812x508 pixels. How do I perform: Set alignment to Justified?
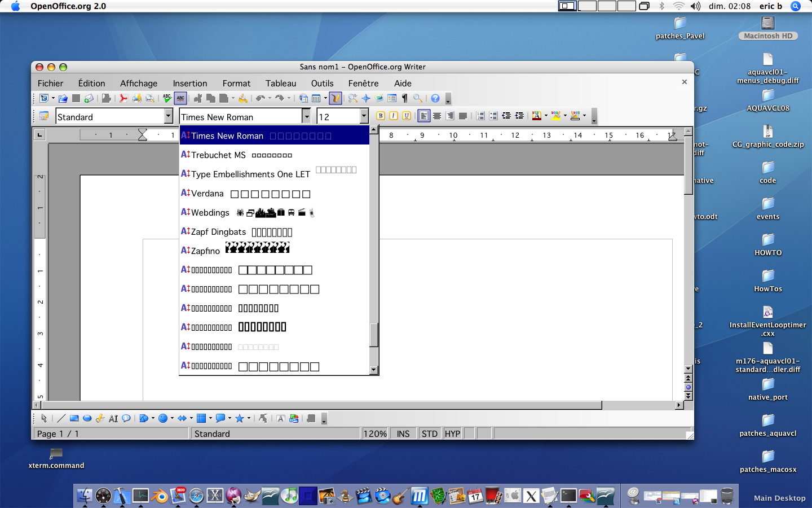(463, 116)
